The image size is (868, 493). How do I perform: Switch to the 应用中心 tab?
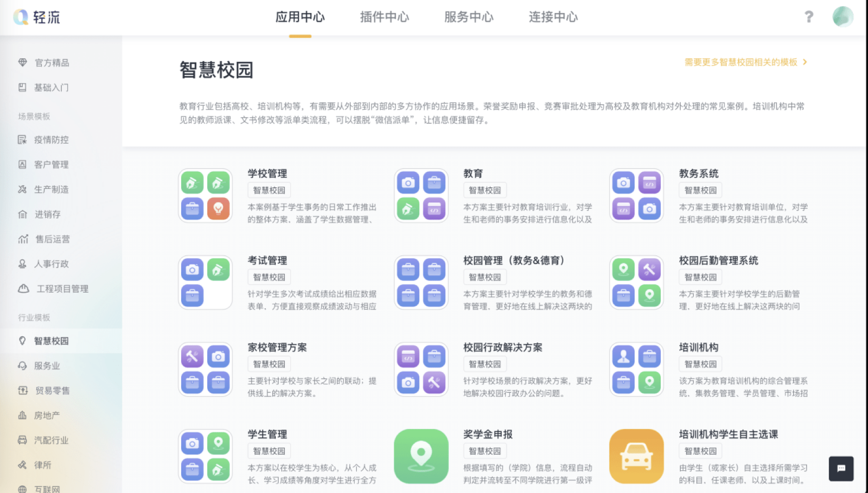pos(300,17)
